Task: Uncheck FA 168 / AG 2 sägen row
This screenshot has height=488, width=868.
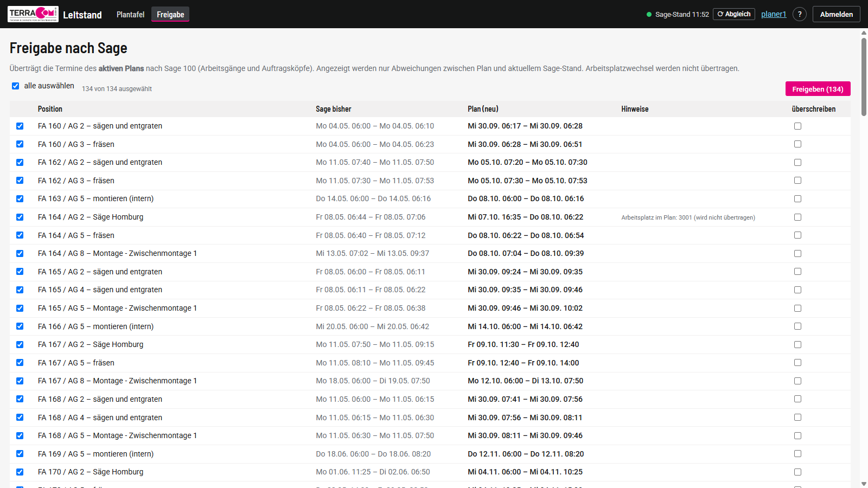Action: 20,399
